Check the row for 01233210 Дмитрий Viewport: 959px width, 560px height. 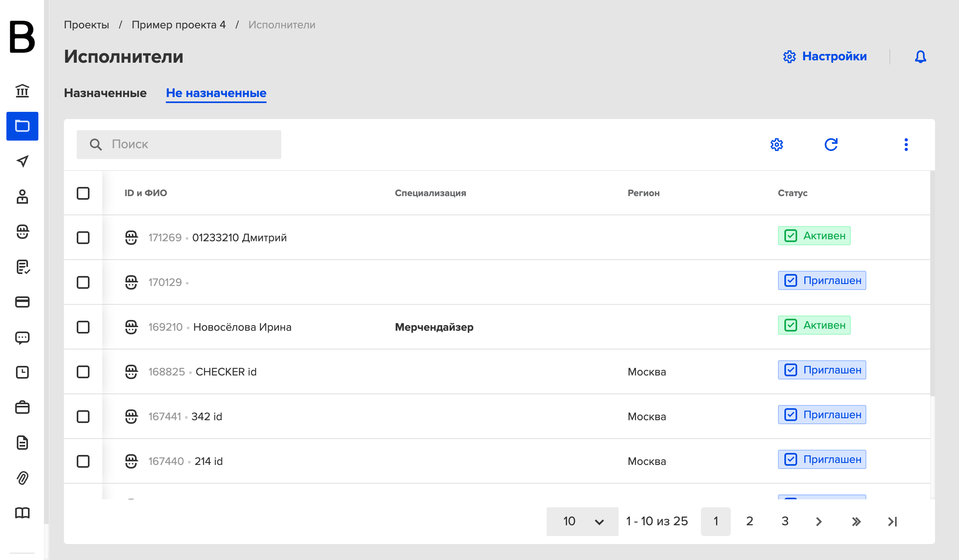click(x=83, y=238)
